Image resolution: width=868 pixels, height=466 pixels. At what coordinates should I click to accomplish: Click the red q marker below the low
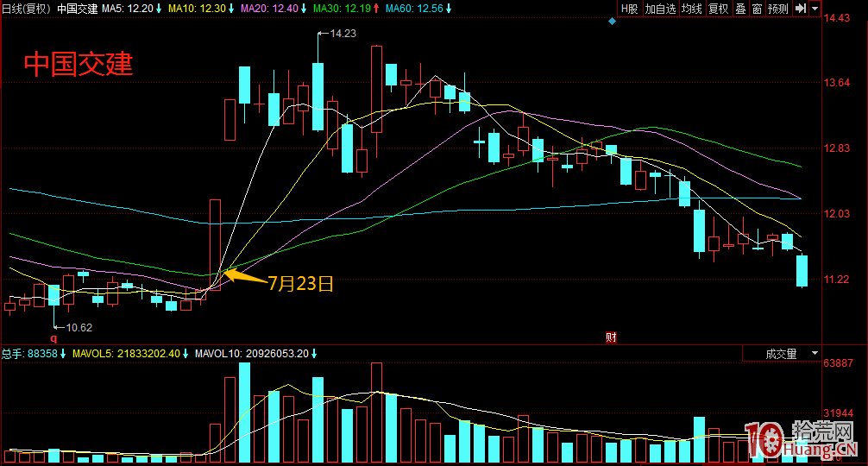tap(53, 337)
